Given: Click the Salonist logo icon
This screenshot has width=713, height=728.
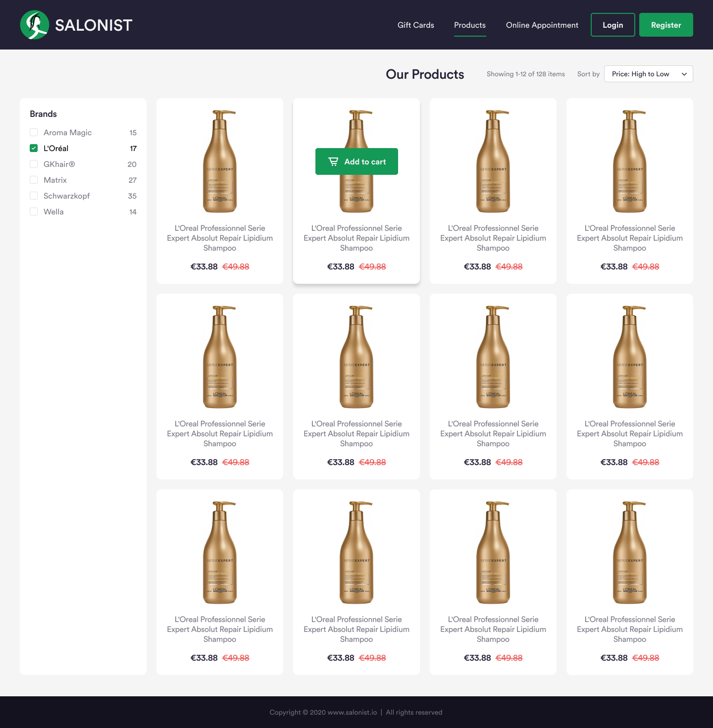Looking at the screenshot, I should coord(35,25).
